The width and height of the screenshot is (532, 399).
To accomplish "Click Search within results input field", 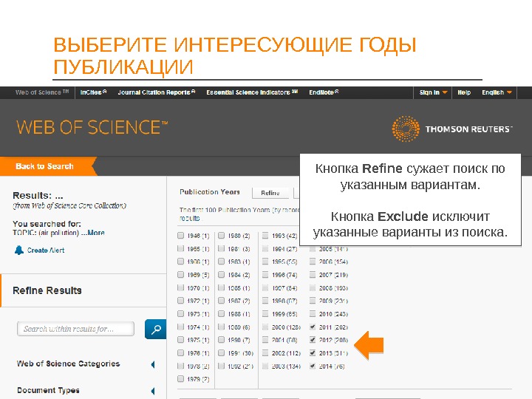I will (x=75, y=329).
